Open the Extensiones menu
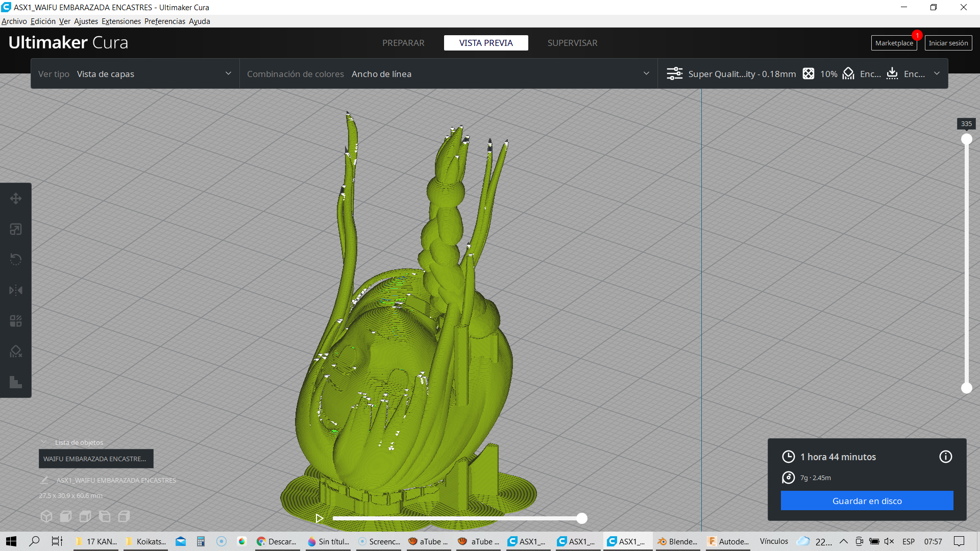Screen dimensions: 980x551 (121, 21)
